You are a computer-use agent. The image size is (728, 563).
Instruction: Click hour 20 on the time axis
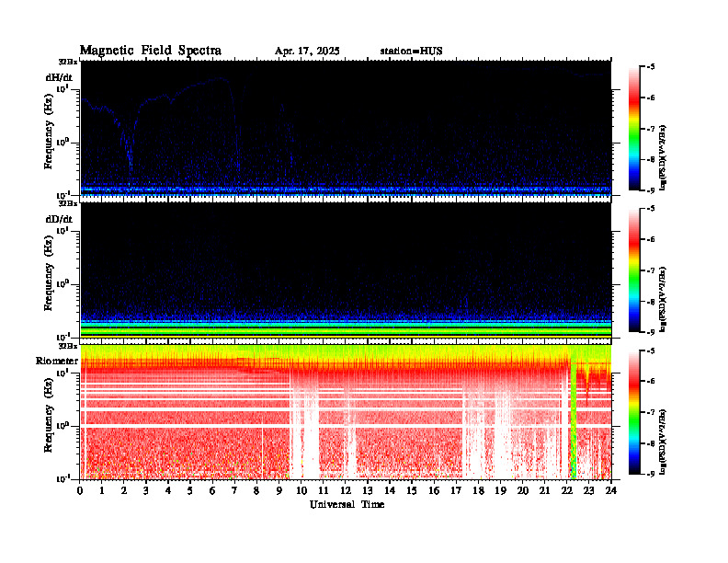[x=522, y=490]
